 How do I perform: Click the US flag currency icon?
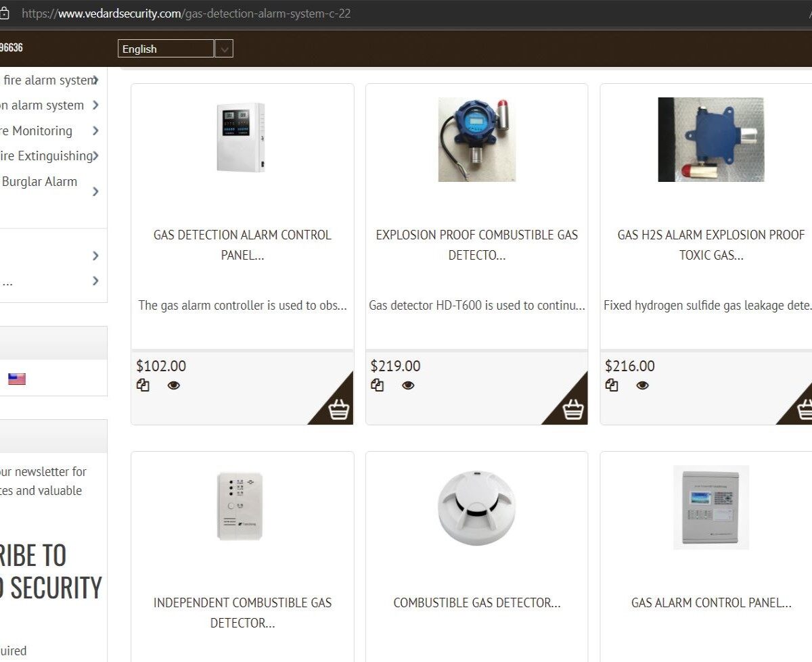click(x=17, y=379)
